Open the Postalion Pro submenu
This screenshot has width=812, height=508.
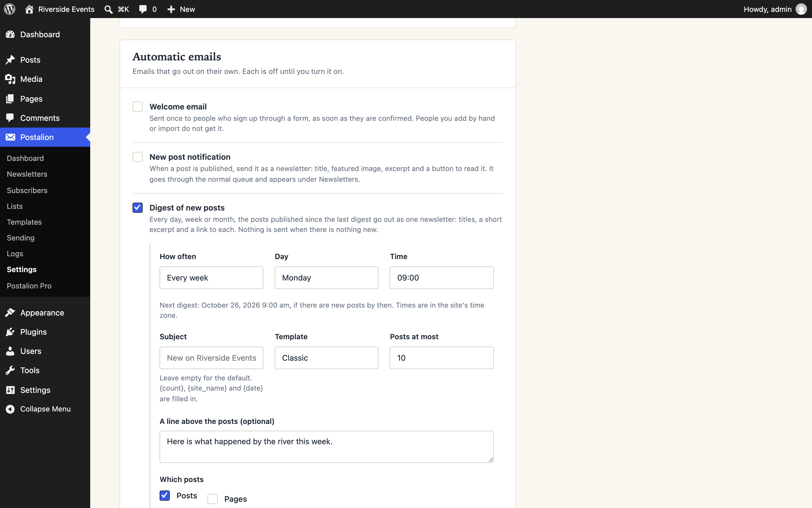click(x=29, y=286)
